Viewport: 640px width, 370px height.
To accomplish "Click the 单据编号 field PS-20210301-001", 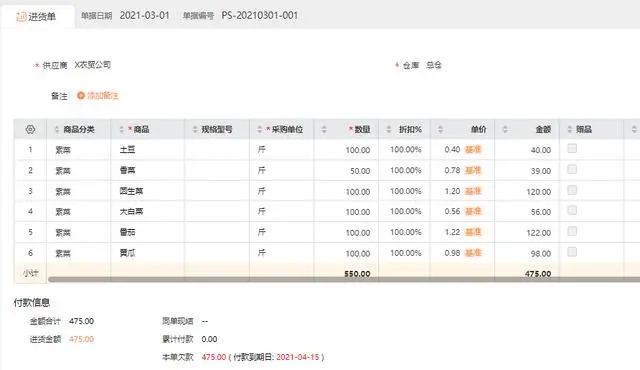I will (260, 16).
